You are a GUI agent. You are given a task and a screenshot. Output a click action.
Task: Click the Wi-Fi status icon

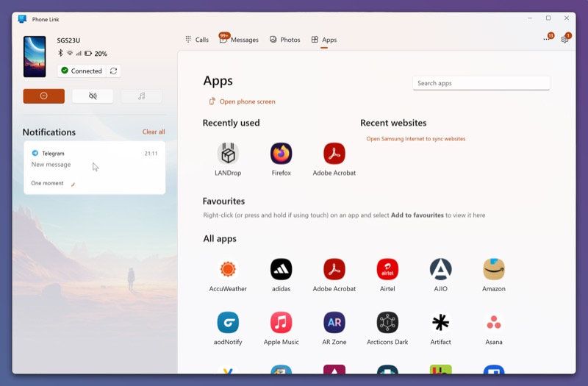click(70, 53)
